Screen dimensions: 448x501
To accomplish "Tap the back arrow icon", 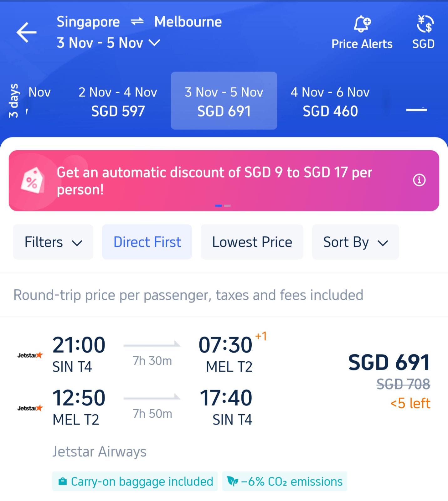I will point(26,32).
